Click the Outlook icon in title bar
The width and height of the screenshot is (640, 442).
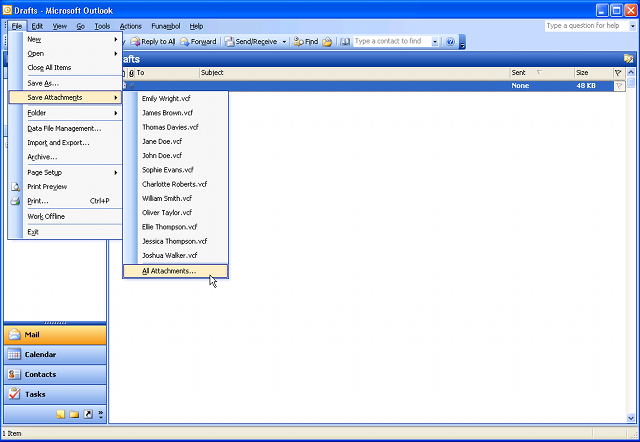click(x=7, y=10)
